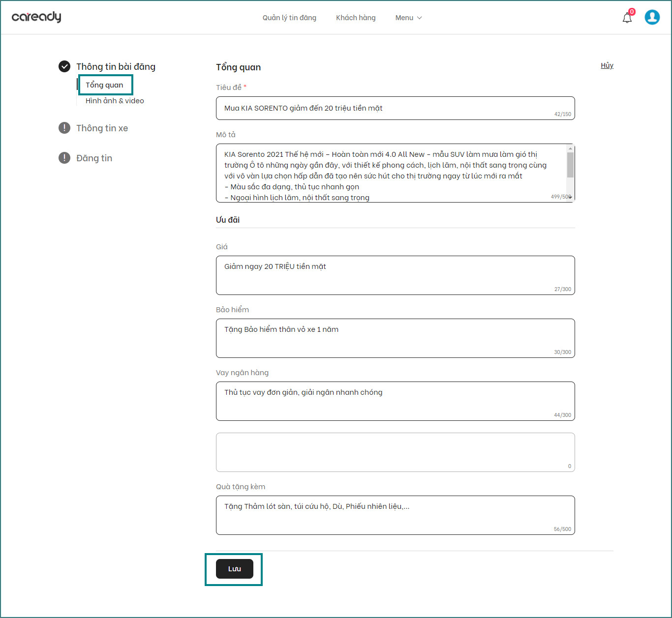
Task: Expand the Menu dropdown
Action: 408,18
